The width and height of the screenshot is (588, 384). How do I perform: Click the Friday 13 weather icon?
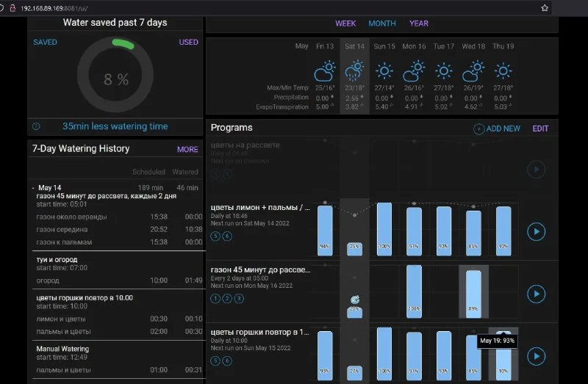click(324, 71)
